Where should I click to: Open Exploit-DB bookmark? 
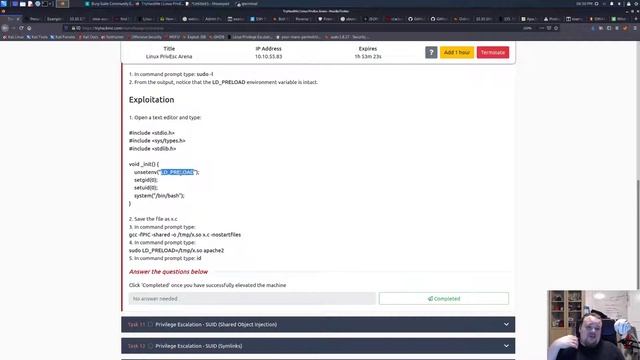tap(194, 37)
